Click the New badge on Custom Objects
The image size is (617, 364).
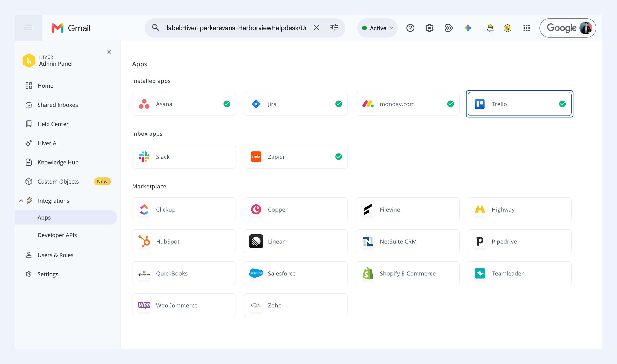[102, 182]
